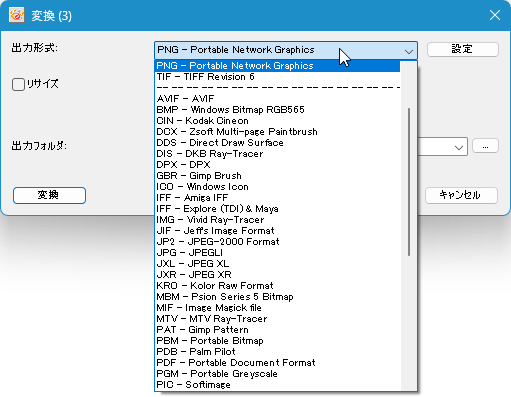Select PNG - Portable Network Graphics in list

pos(278,66)
